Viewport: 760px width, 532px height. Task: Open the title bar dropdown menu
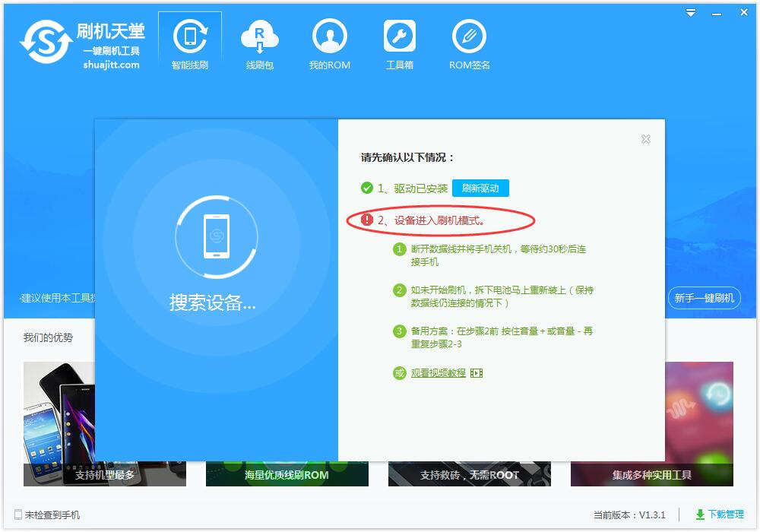(x=691, y=13)
